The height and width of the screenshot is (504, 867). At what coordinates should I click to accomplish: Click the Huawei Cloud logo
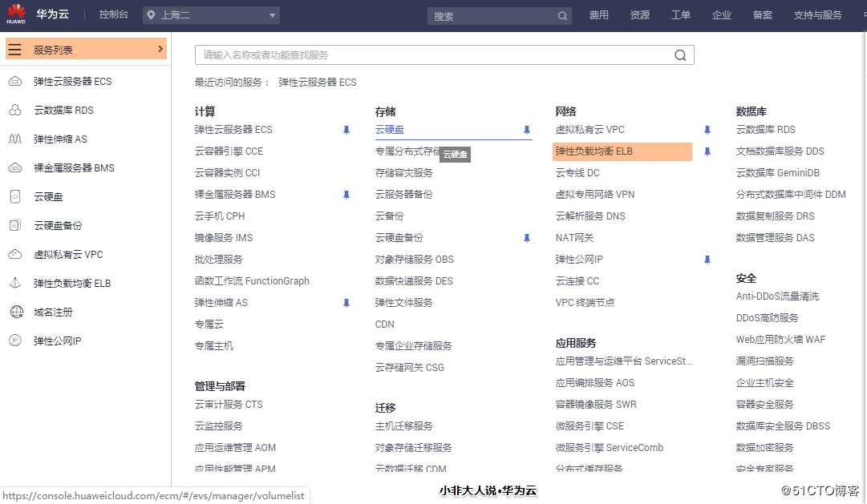coord(16,14)
